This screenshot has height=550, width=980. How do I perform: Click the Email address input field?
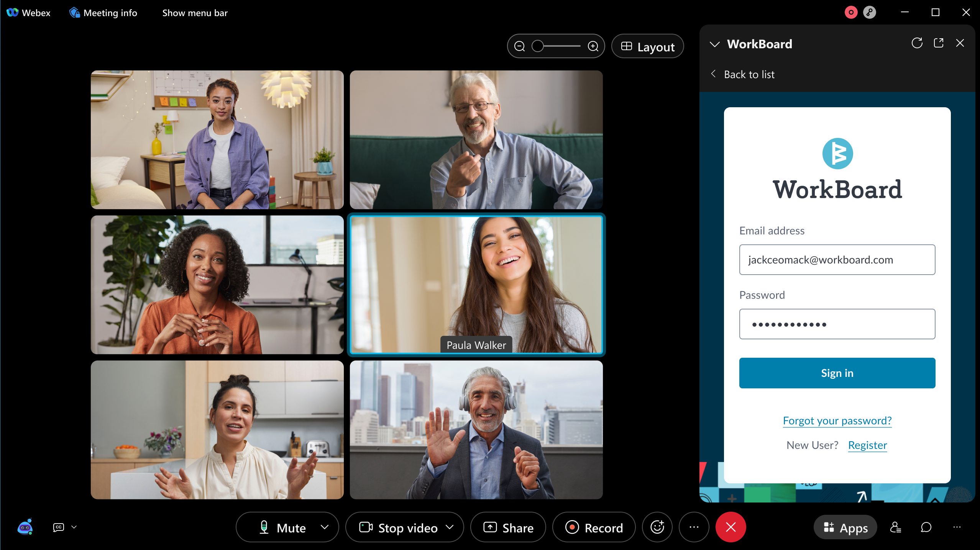[837, 260]
